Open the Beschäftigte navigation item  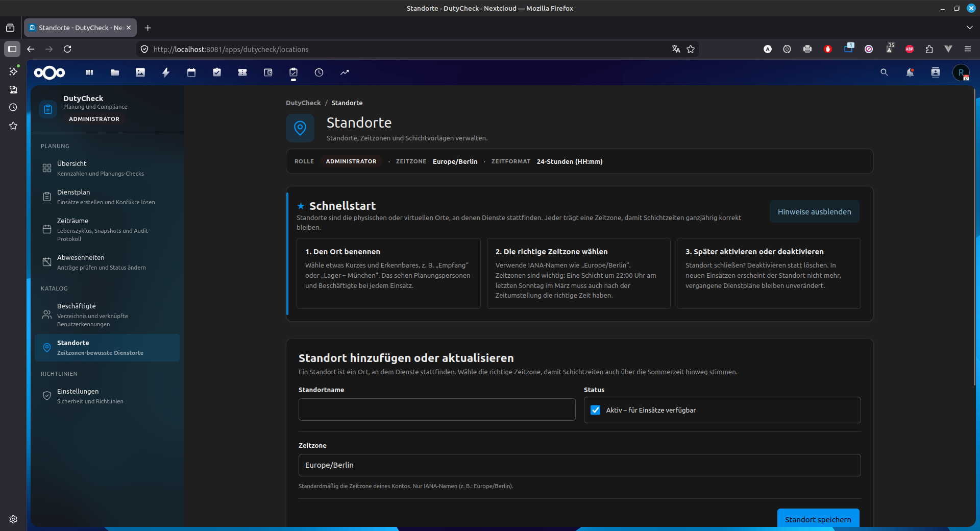pyautogui.click(x=107, y=315)
